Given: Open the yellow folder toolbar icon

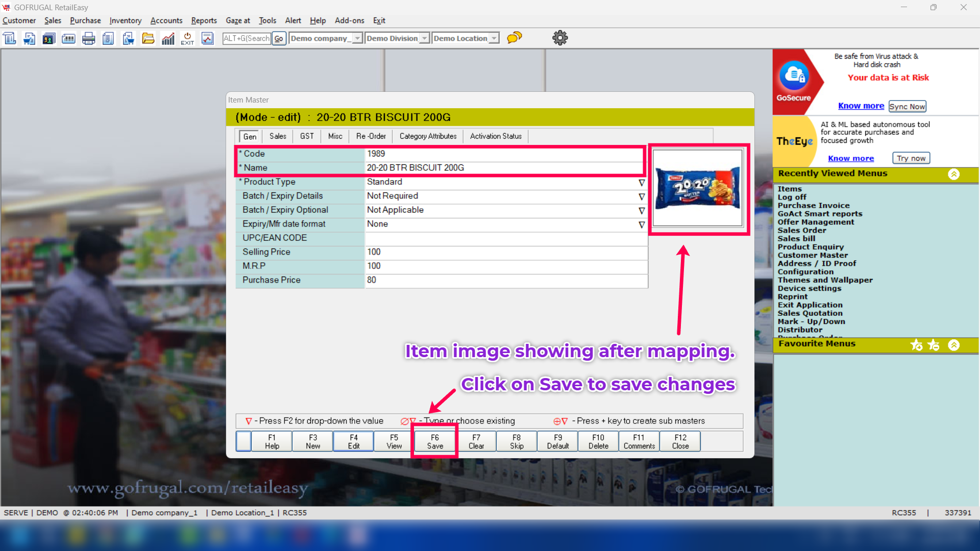Looking at the screenshot, I should click(x=148, y=38).
